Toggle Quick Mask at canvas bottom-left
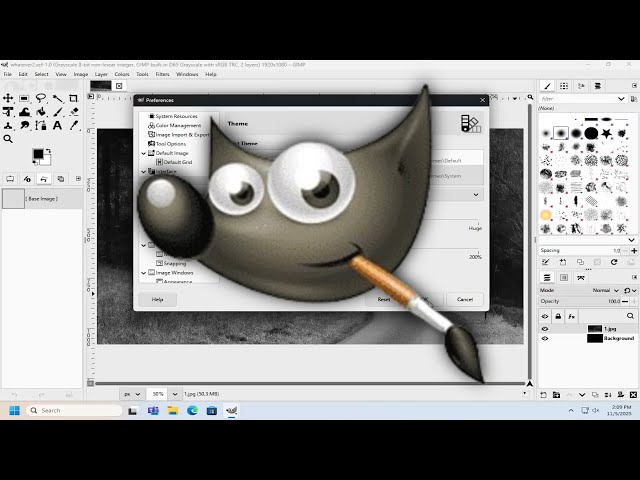640x480 pixels. pyautogui.click(x=91, y=383)
